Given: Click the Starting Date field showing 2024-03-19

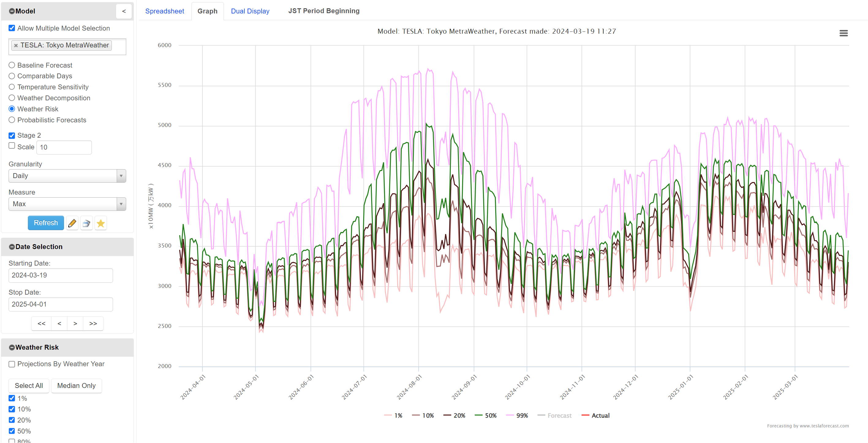Looking at the screenshot, I should pos(60,275).
